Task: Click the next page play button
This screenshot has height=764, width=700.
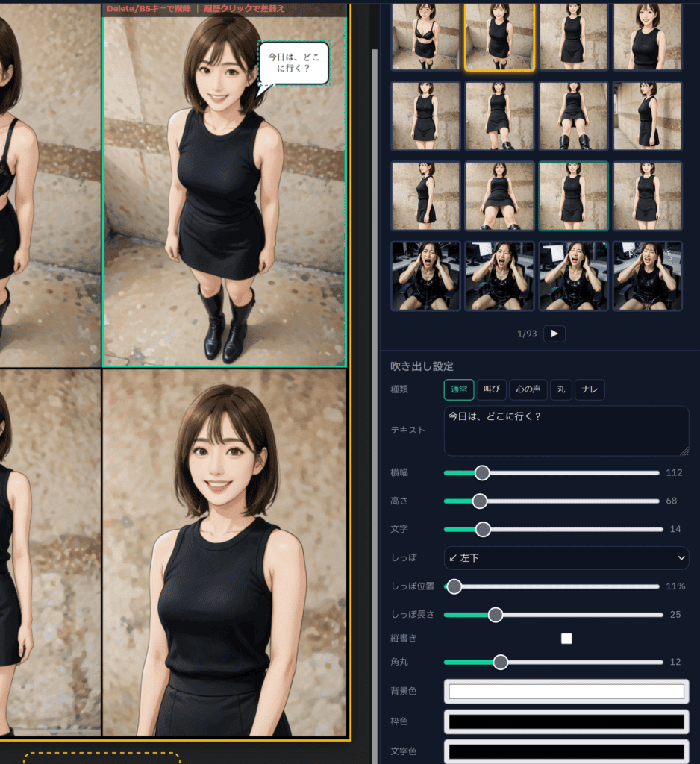Action: tap(554, 334)
